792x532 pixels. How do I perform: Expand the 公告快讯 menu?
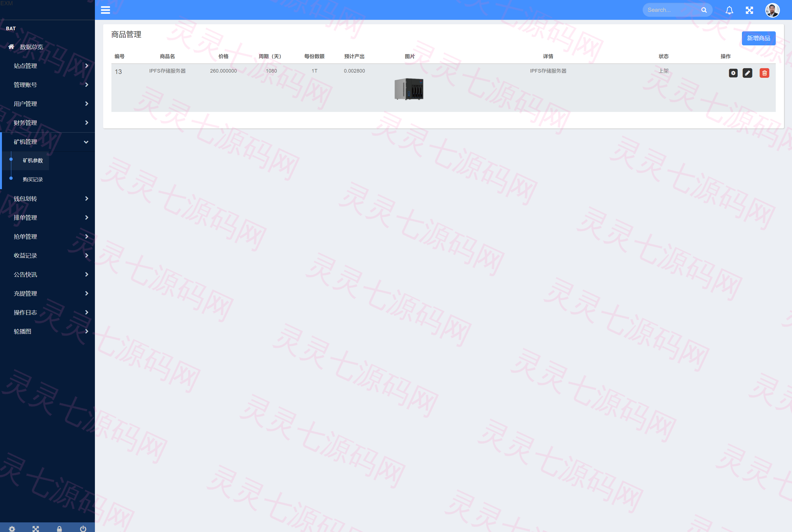pos(48,274)
